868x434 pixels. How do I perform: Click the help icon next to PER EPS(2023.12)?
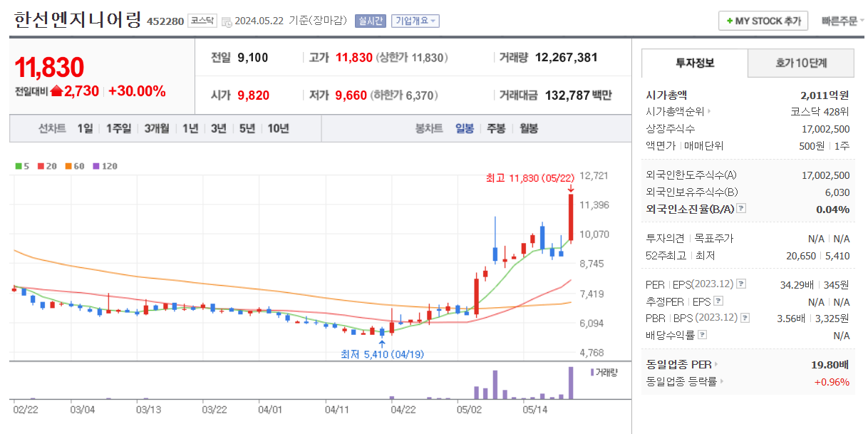click(741, 284)
